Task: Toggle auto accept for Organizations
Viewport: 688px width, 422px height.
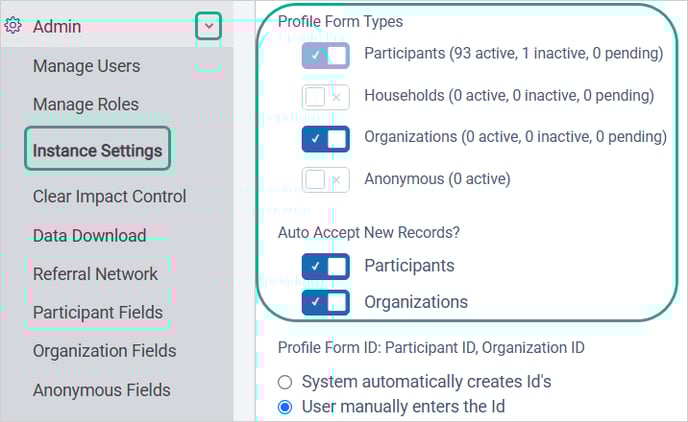Action: pyautogui.click(x=326, y=302)
